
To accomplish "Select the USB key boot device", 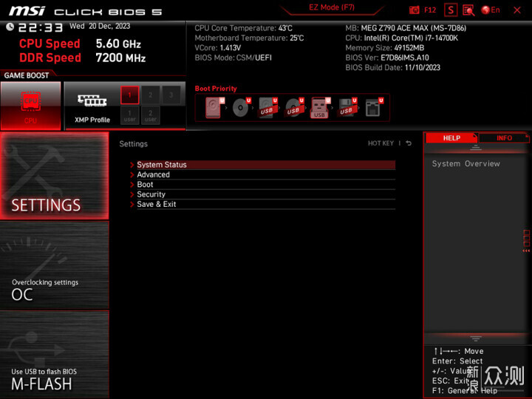I will (x=320, y=108).
